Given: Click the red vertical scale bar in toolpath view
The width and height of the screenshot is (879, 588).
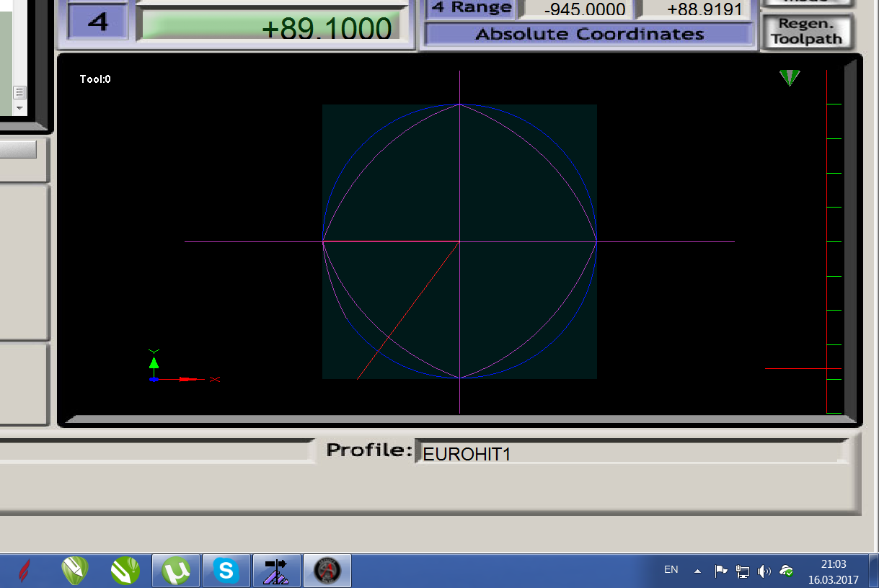Looking at the screenshot, I should (826, 241).
